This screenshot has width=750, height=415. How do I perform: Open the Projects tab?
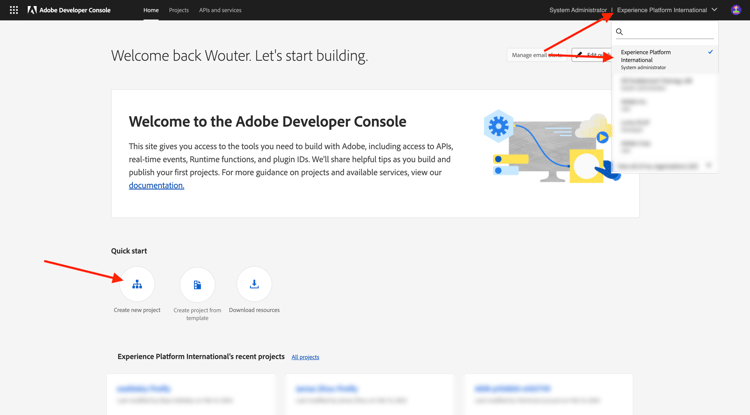point(178,10)
